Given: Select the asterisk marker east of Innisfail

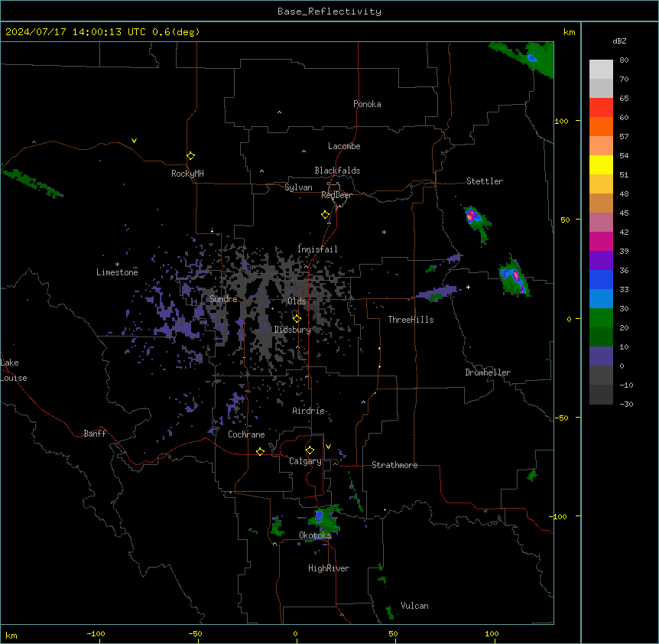Looking at the screenshot, I should point(384,232).
